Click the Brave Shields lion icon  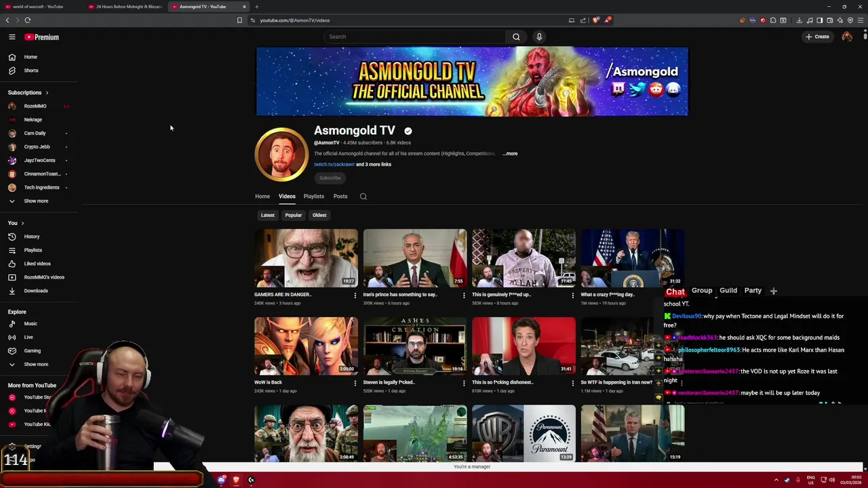point(596,20)
